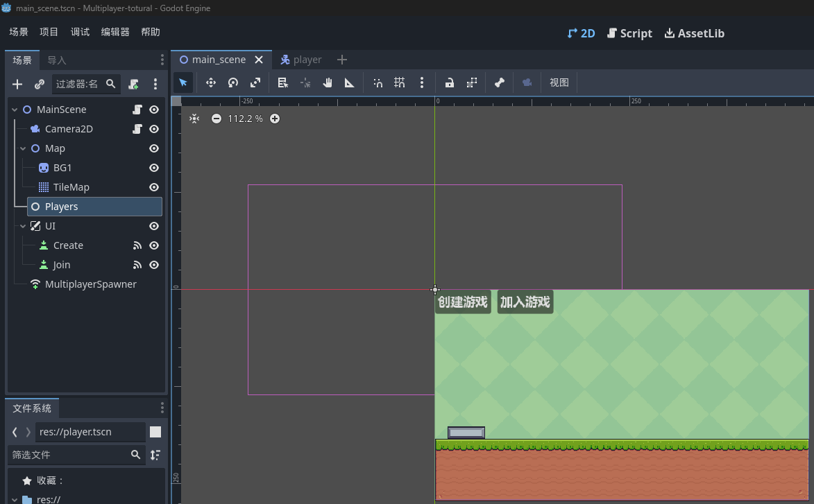
Task: Pick the Ruler measurement tool
Action: [x=350, y=82]
